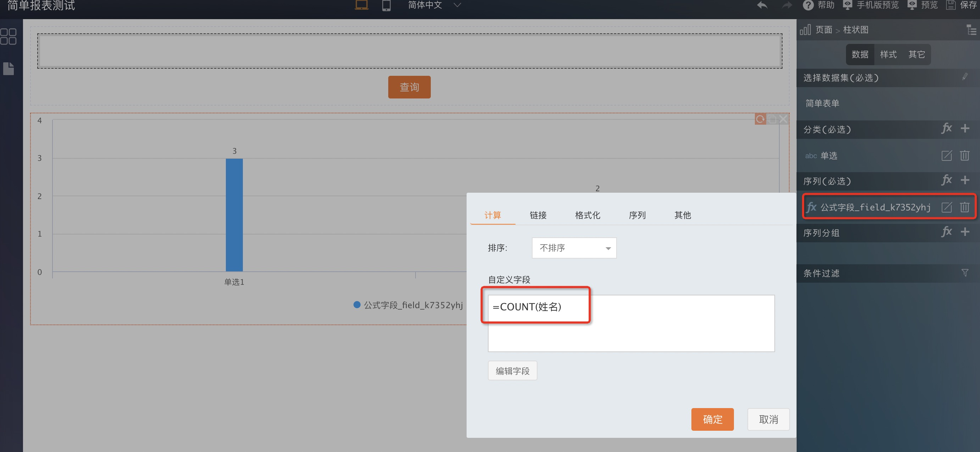This screenshot has height=452, width=980.
Task: Open the 条件过滤 filter funnel icon
Action: (x=964, y=272)
